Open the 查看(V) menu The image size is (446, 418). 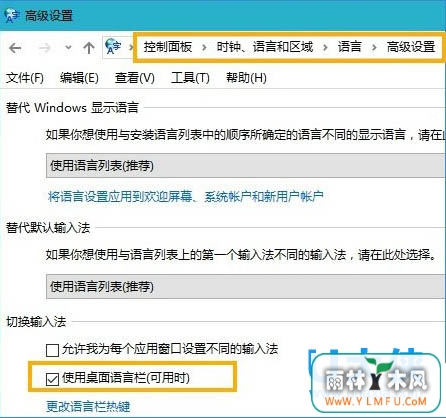click(135, 78)
